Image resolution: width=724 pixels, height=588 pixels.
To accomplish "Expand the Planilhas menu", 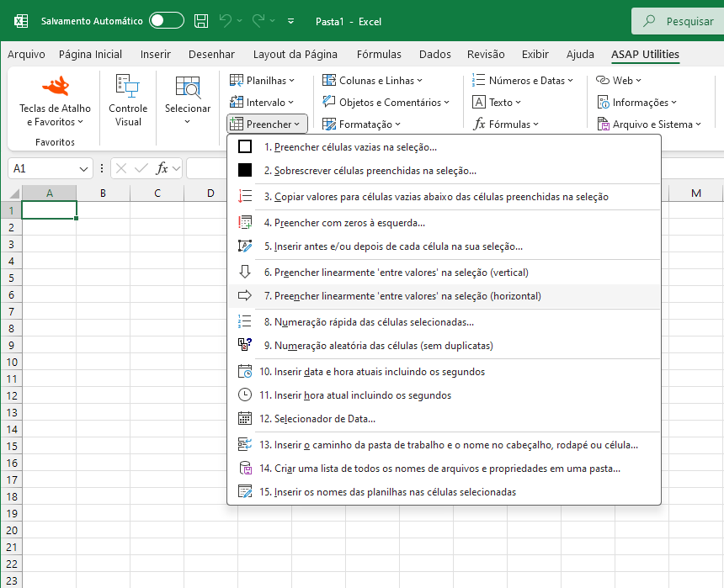I will 262,80.
